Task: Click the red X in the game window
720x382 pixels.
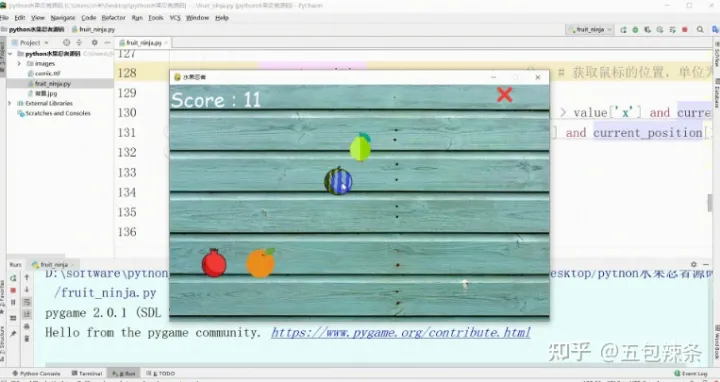Action: [x=505, y=95]
